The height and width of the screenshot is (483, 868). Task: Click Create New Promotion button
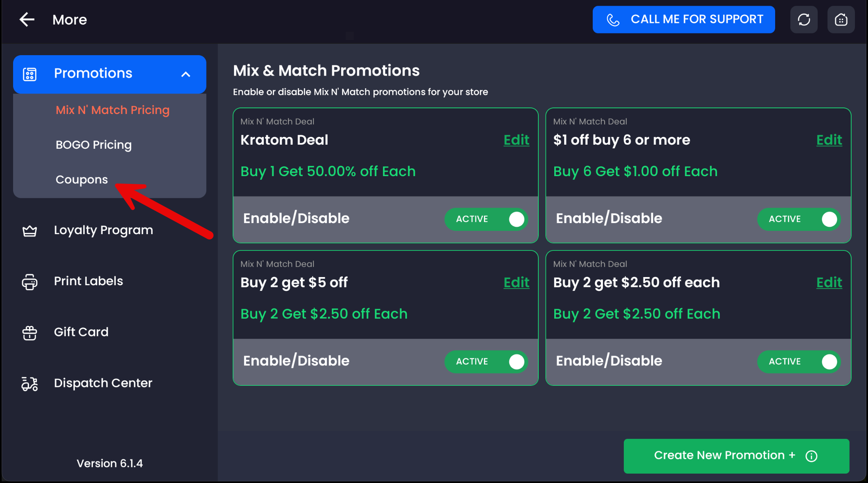724,456
